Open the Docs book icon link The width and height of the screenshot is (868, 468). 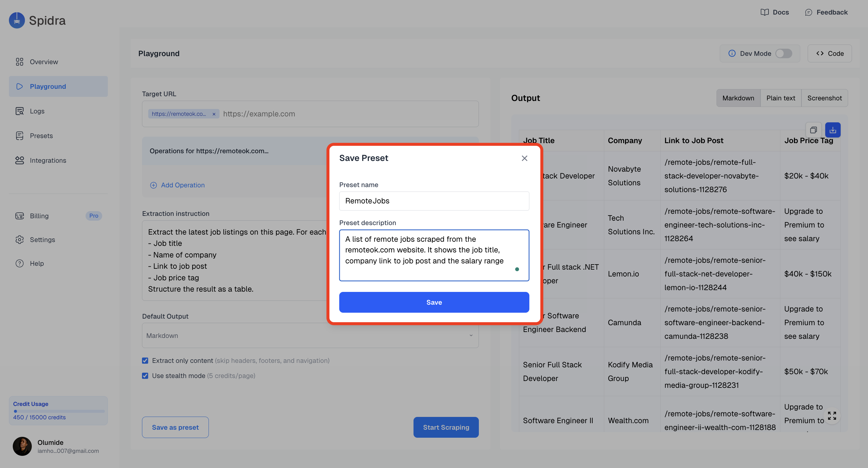tap(765, 12)
